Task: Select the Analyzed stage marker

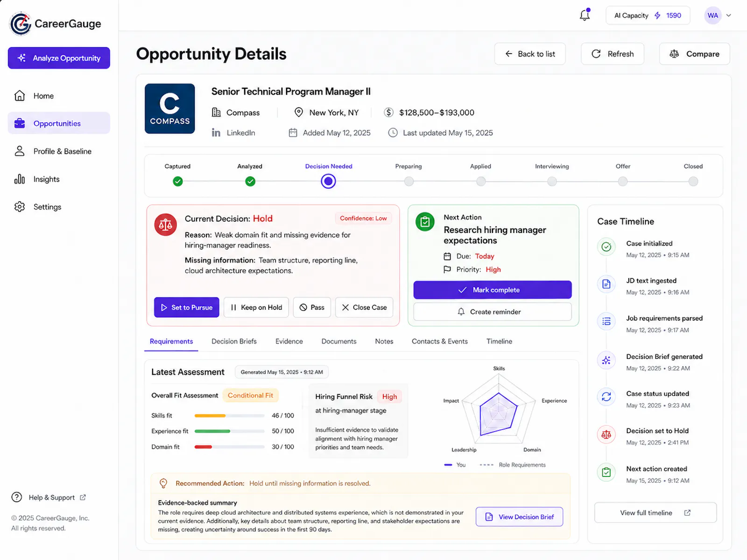Action: click(x=250, y=182)
